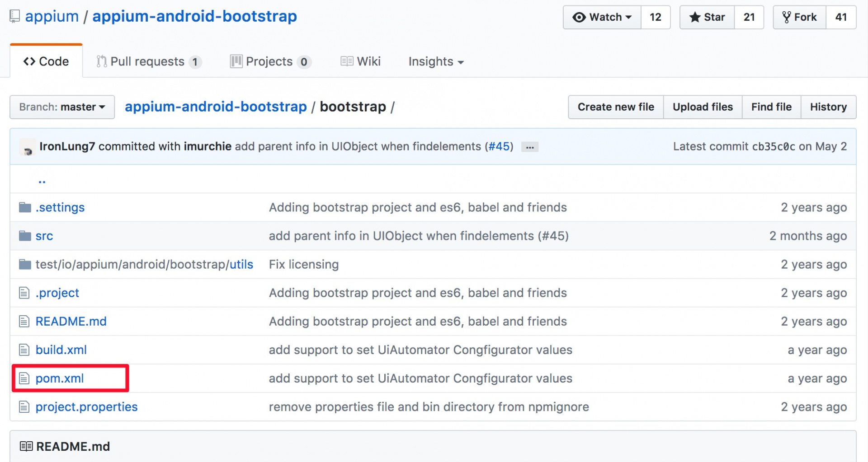Star this repository
Viewport: 868px width, 462px height.
point(707,17)
